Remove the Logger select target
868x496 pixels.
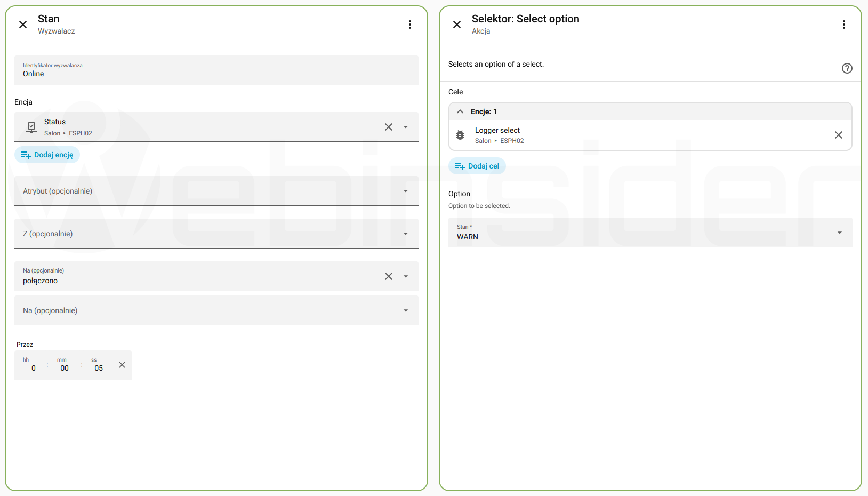pyautogui.click(x=838, y=135)
